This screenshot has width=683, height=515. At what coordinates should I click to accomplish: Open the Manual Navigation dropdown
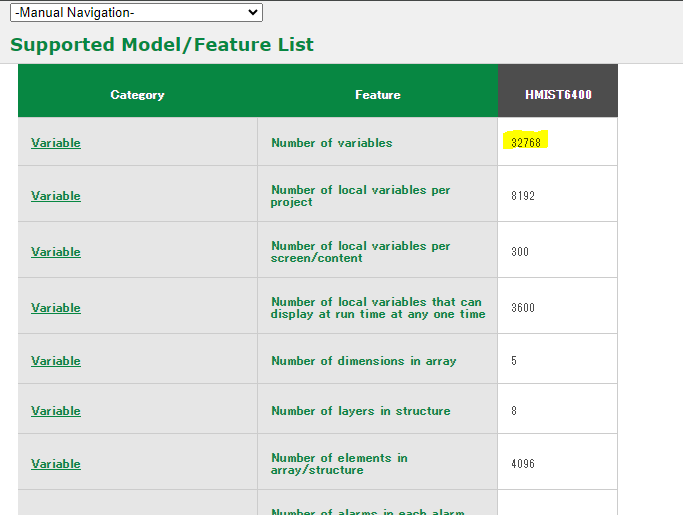pos(136,13)
